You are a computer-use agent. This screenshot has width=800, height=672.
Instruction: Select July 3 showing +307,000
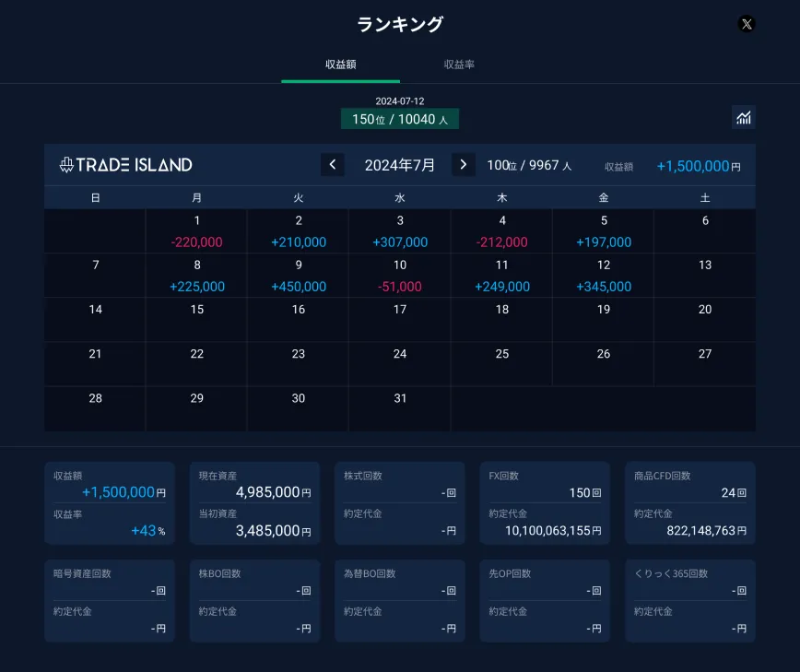coord(399,231)
